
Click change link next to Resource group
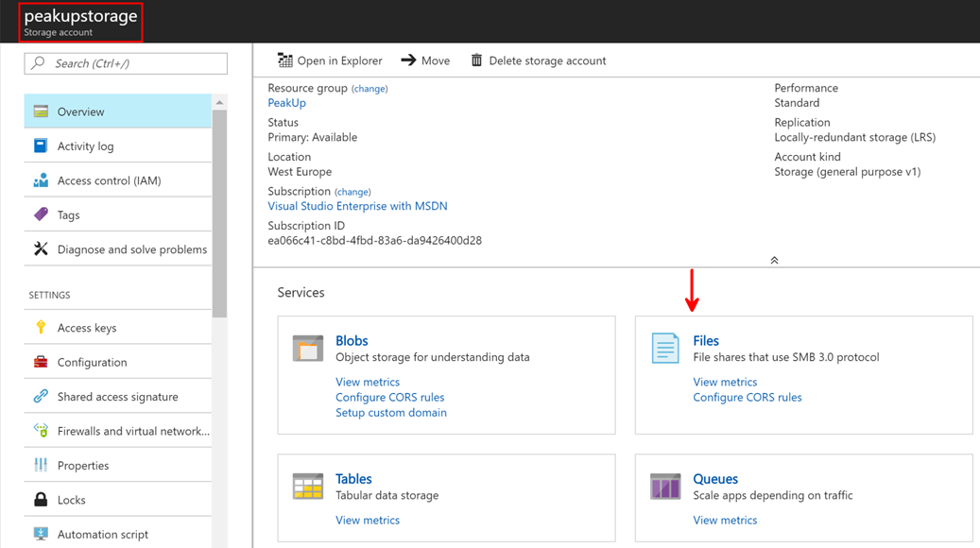point(370,89)
